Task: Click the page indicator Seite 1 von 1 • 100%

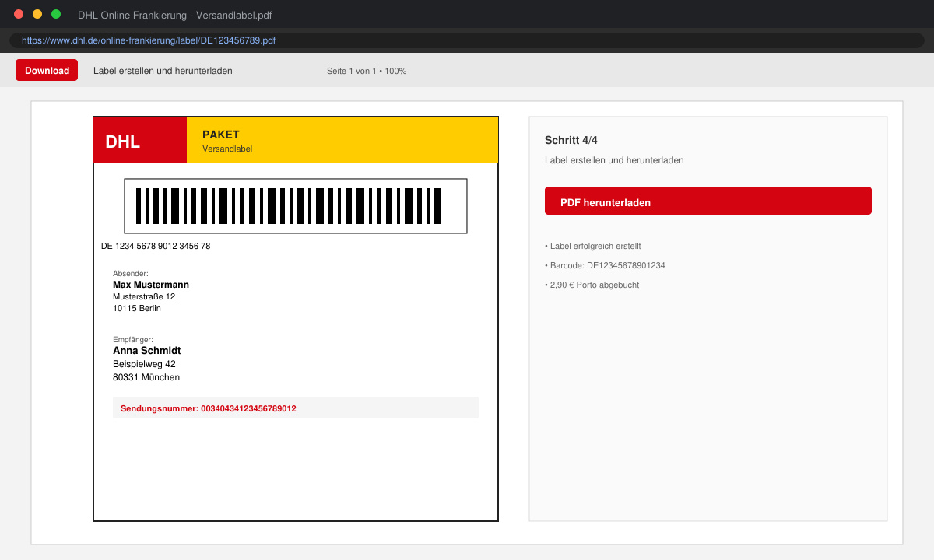Action: coord(367,71)
